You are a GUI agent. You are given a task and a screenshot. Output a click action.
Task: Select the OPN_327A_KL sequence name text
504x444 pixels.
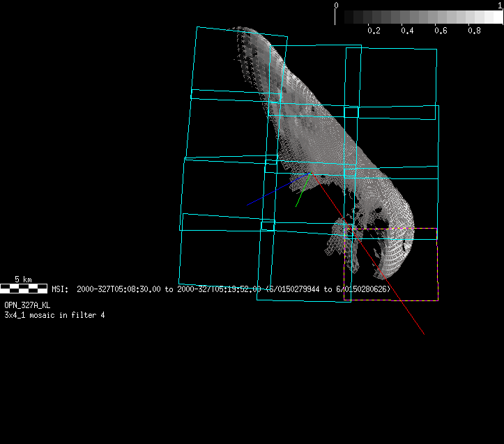pyautogui.click(x=27, y=305)
